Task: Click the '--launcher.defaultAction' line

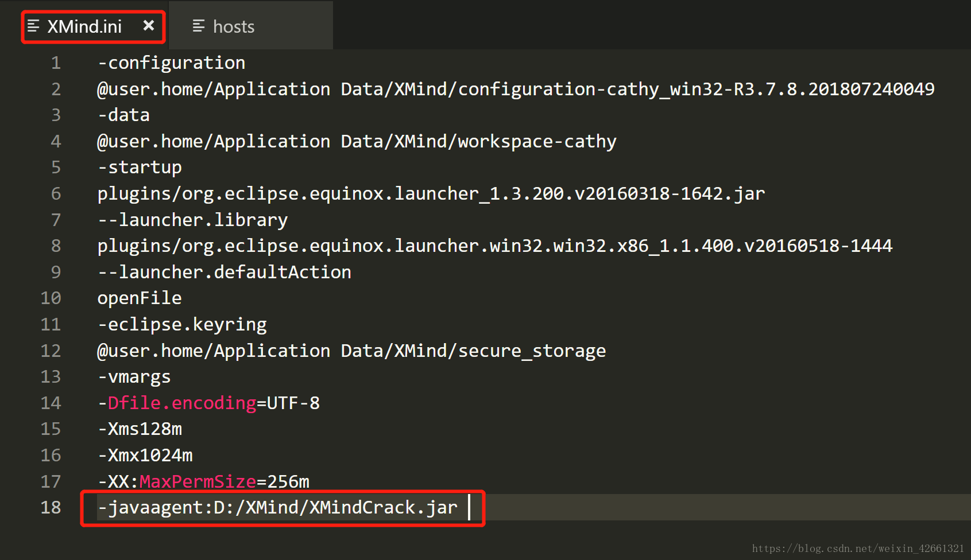Action: (224, 272)
